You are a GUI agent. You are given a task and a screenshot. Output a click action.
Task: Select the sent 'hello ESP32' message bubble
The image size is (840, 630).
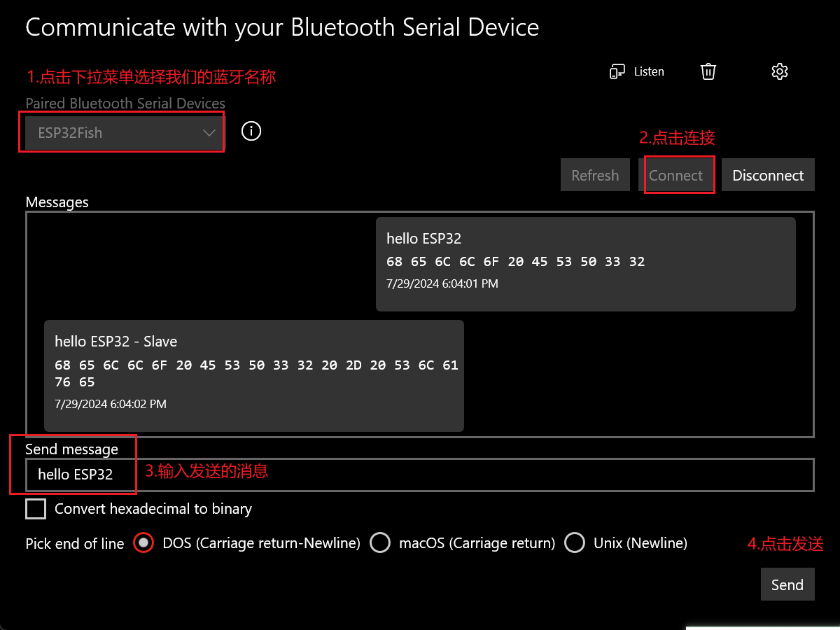586,264
